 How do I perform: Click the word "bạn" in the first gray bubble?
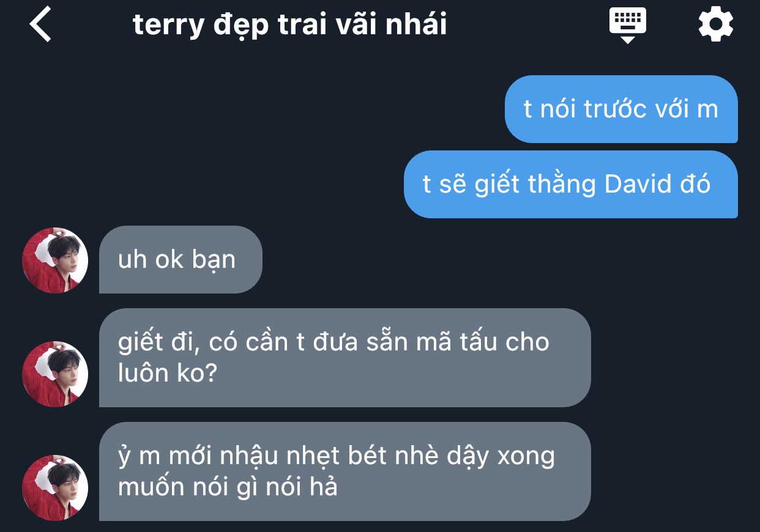point(214,260)
